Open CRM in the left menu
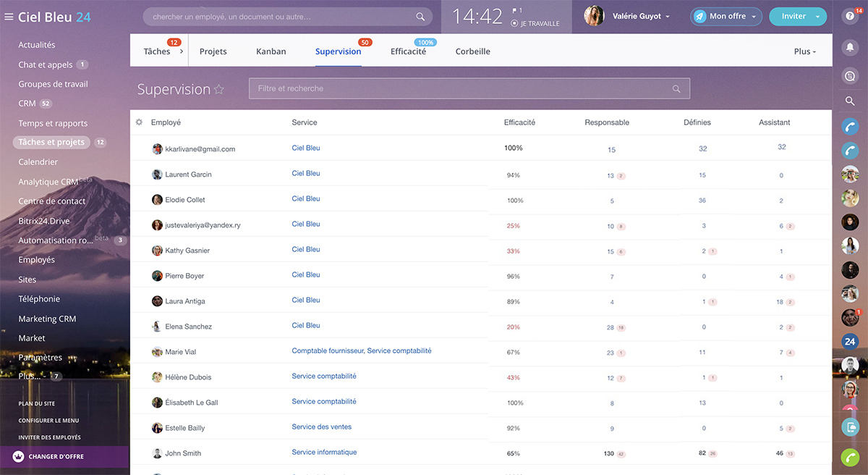 click(27, 104)
